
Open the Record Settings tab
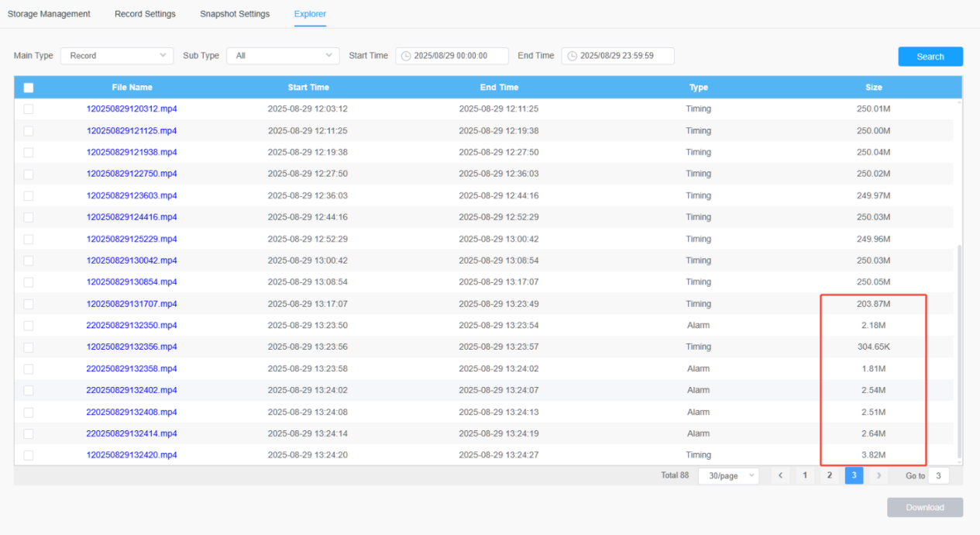pos(145,14)
